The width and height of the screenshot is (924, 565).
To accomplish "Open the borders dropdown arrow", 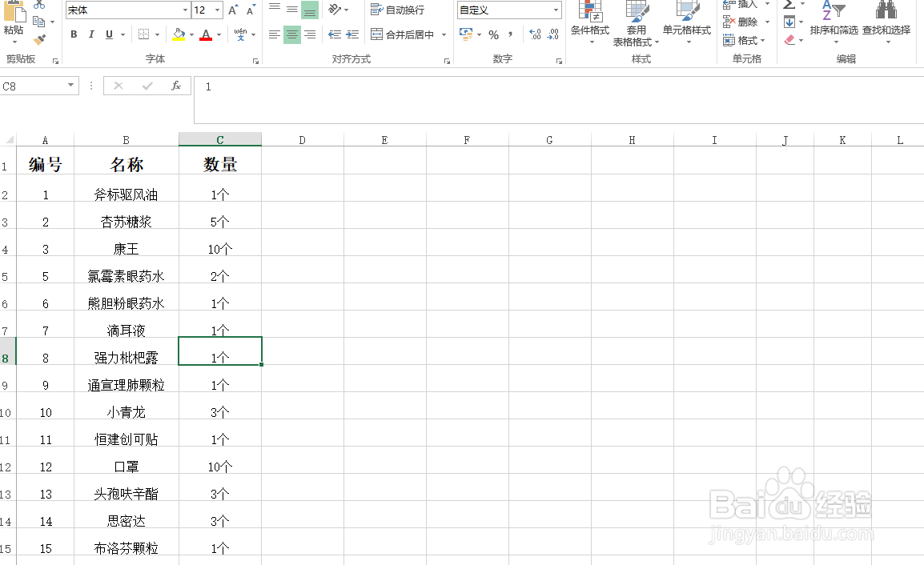I will tap(158, 34).
